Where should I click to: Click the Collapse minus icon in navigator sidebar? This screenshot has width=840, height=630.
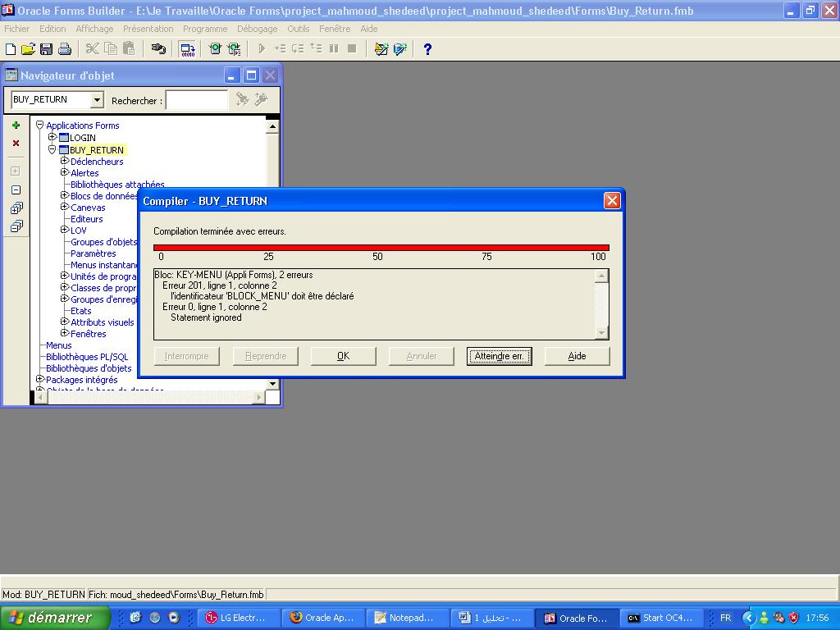click(x=16, y=190)
